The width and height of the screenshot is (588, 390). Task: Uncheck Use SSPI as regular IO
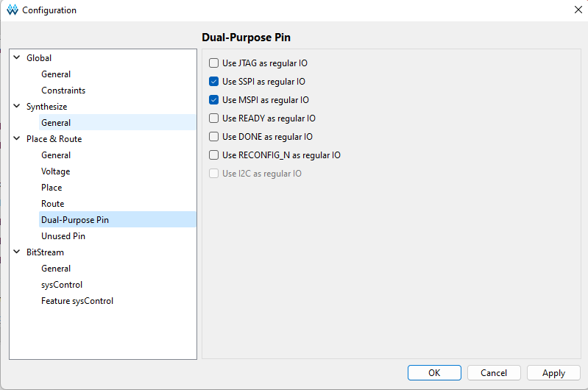[213, 82]
